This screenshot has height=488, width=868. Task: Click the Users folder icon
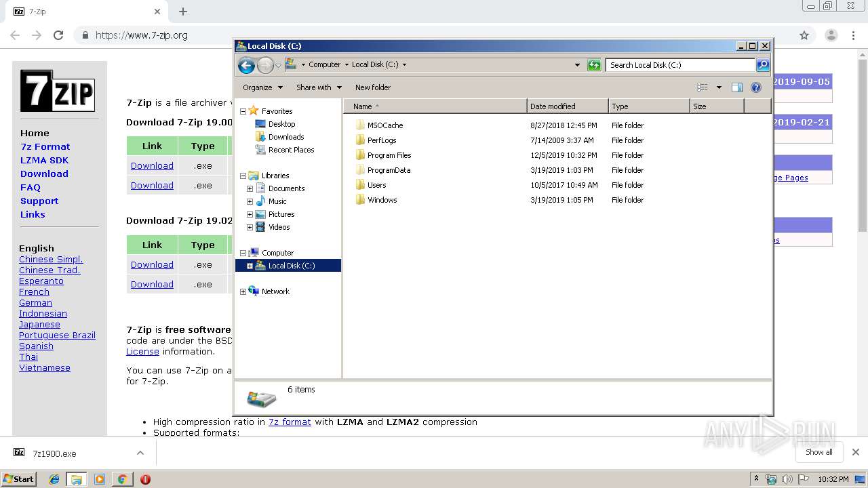click(360, 185)
